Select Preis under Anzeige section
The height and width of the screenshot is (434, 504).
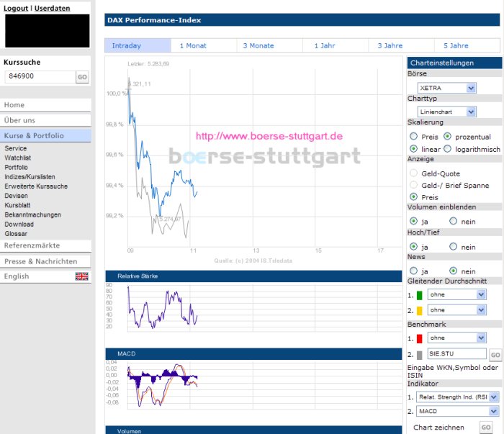pos(414,197)
